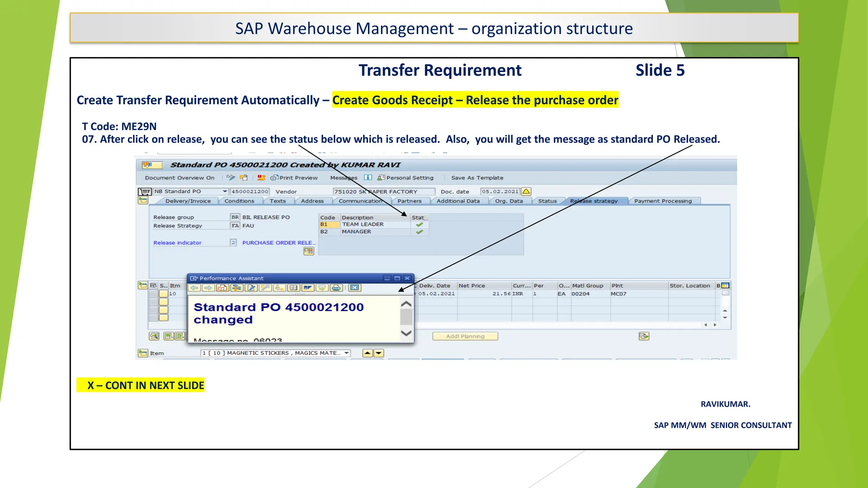Switch to the Org. Data tab
Viewport: 868px width, 488px height.
(x=509, y=201)
